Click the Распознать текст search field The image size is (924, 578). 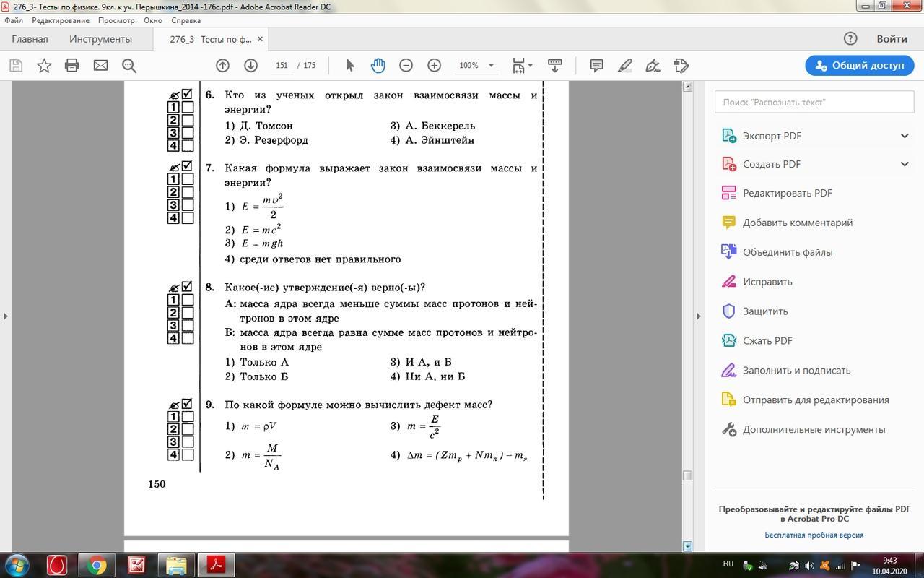814,102
